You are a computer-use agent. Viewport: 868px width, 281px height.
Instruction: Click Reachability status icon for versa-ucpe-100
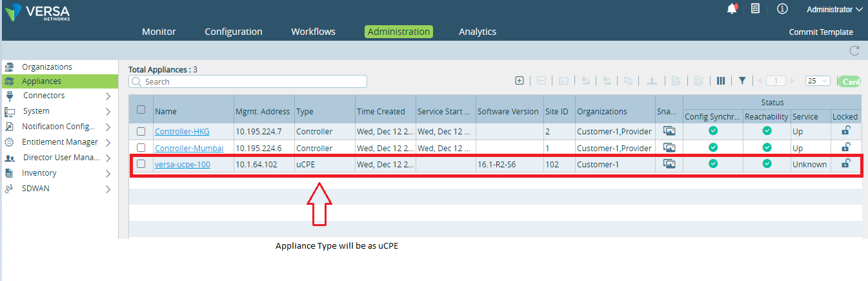767,163
